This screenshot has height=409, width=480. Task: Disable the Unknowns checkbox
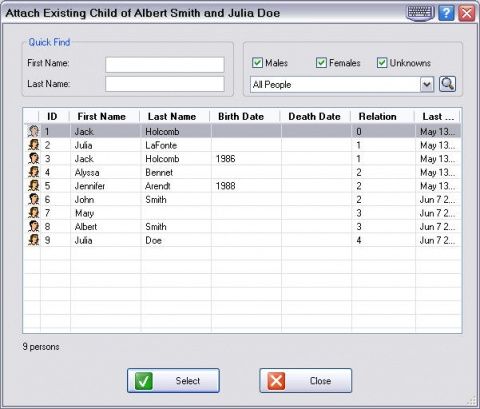click(382, 63)
